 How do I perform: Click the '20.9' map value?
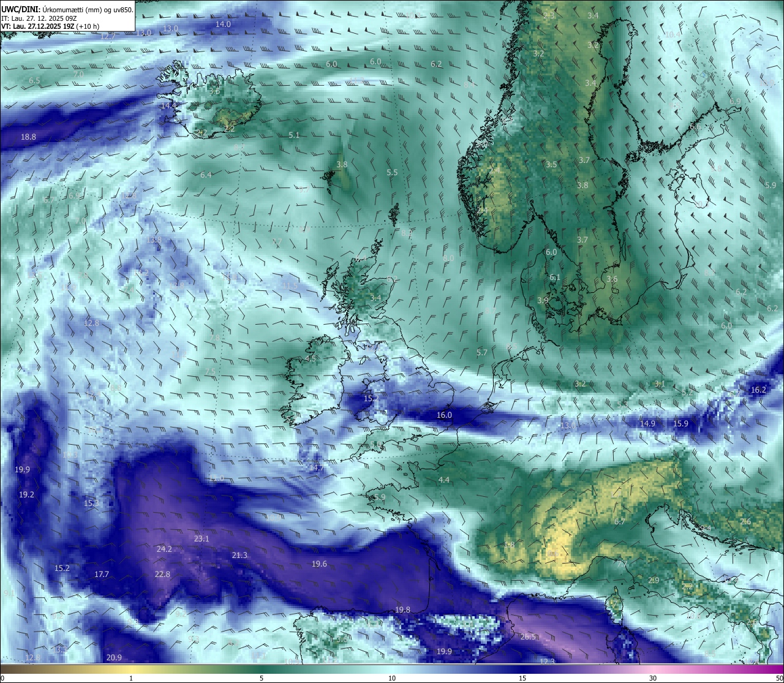[114, 658]
